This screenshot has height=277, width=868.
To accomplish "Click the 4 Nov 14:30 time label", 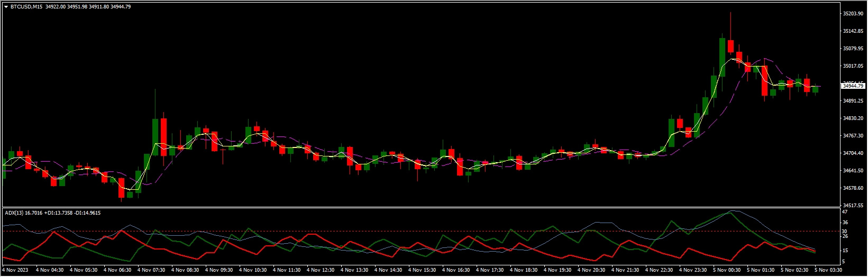I will (388, 270).
